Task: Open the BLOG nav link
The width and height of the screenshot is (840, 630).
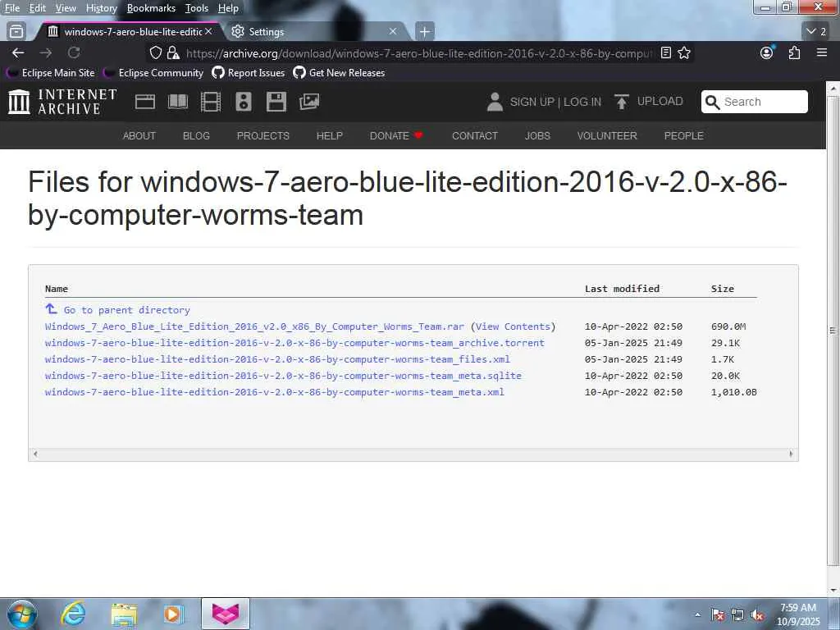Action: [x=196, y=135]
